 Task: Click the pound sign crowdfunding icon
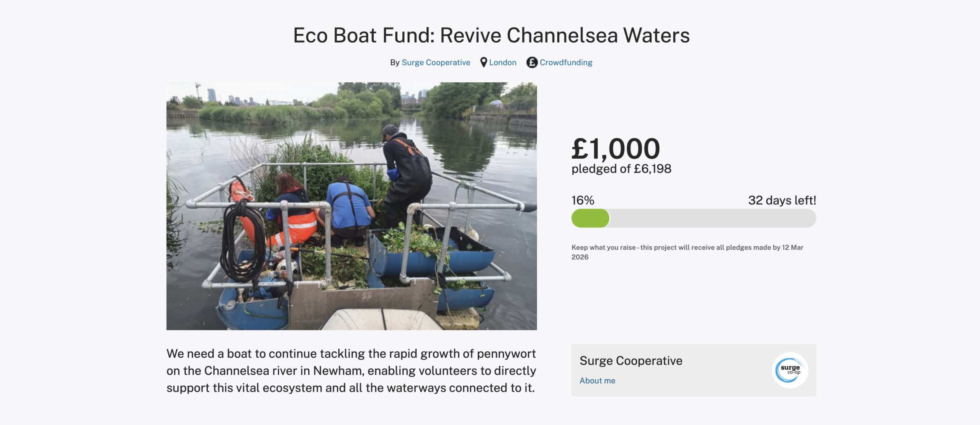pyautogui.click(x=532, y=62)
